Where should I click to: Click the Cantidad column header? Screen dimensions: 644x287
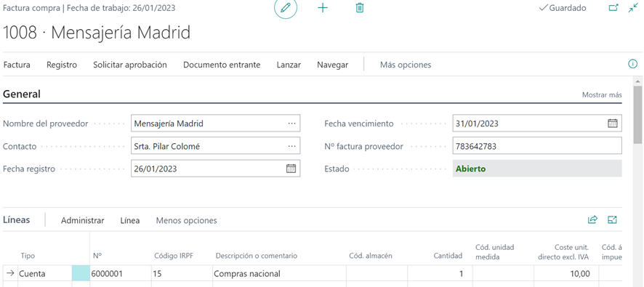[448, 256]
